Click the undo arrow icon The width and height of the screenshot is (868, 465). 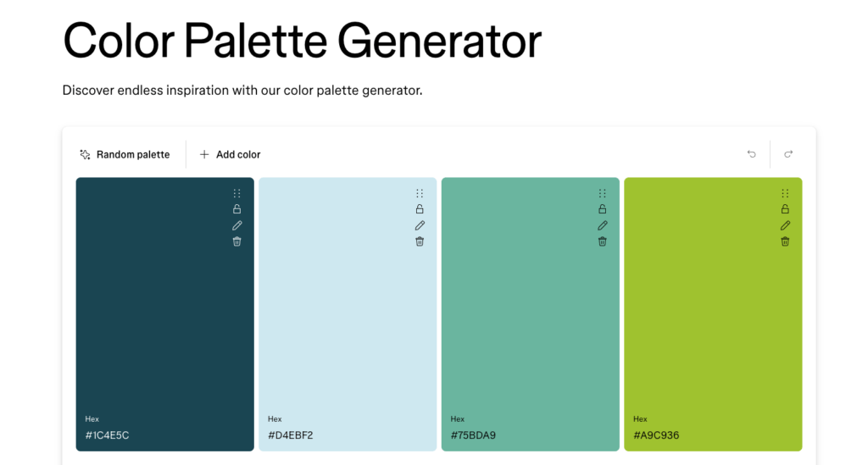[x=751, y=154]
